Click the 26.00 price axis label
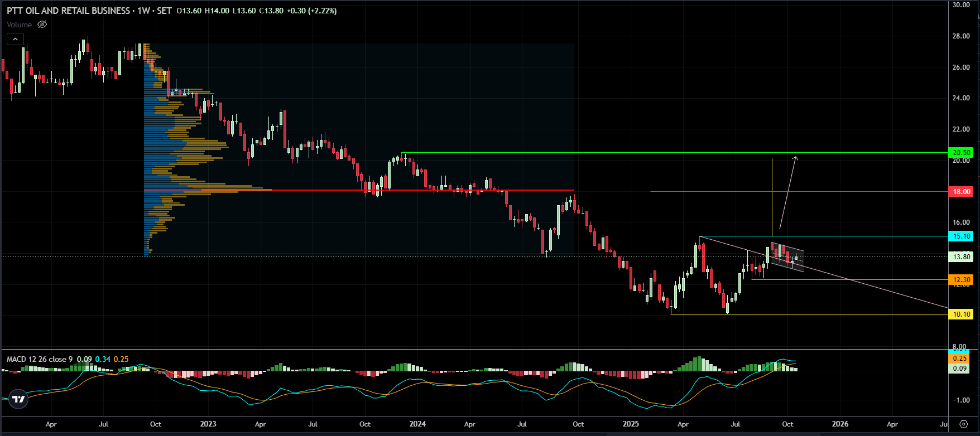Viewport: 980px width, 436px height. coord(961,67)
